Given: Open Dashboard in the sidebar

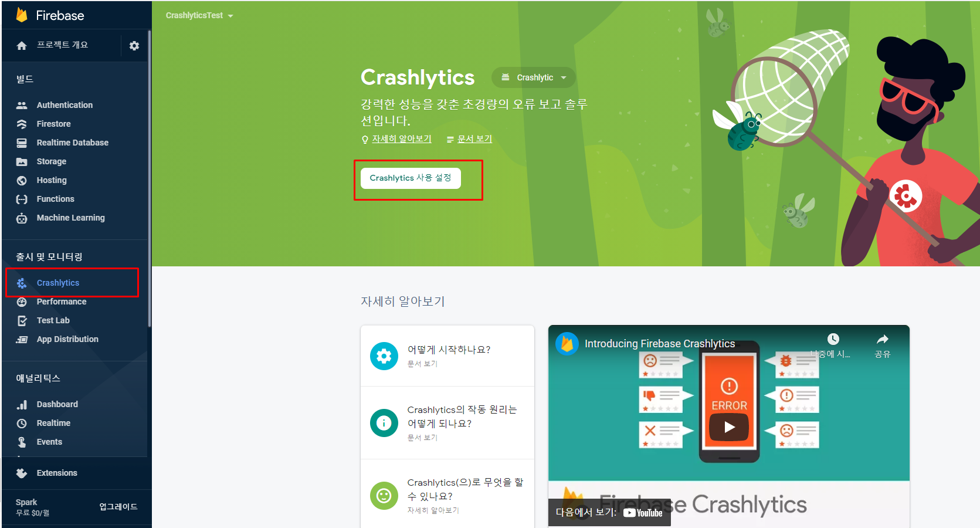Looking at the screenshot, I should (57, 405).
